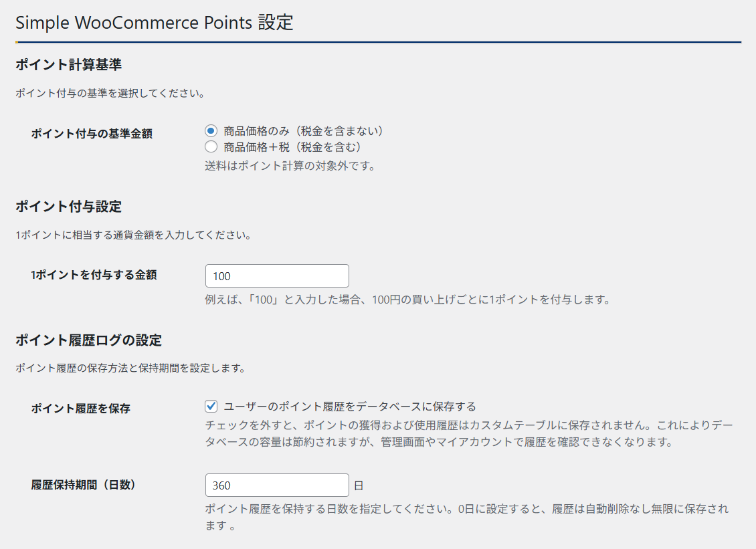Select 商品価格のみ（税金を含まない）radio button
Viewport: 756px width, 549px height.
click(211, 130)
